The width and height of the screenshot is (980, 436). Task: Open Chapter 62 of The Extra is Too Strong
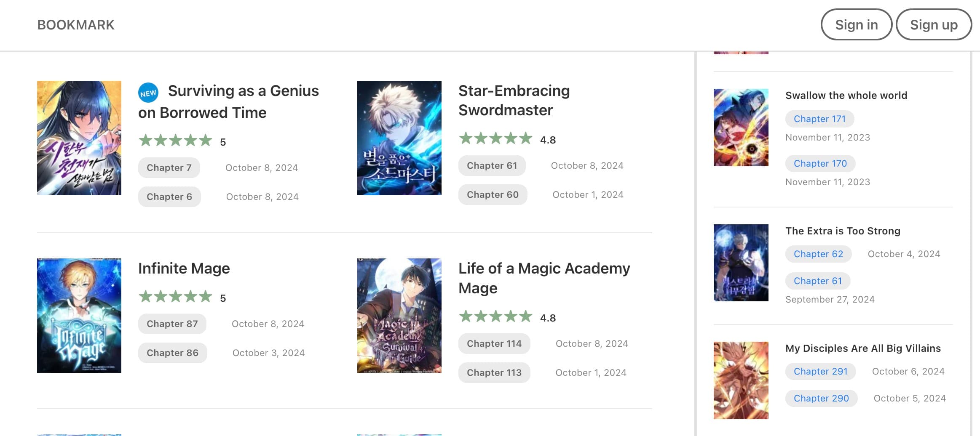[x=818, y=254]
